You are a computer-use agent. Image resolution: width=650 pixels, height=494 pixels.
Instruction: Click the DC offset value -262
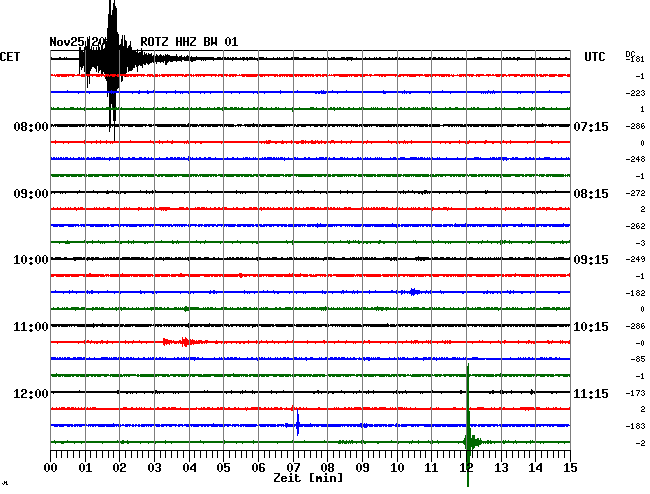click(635, 226)
